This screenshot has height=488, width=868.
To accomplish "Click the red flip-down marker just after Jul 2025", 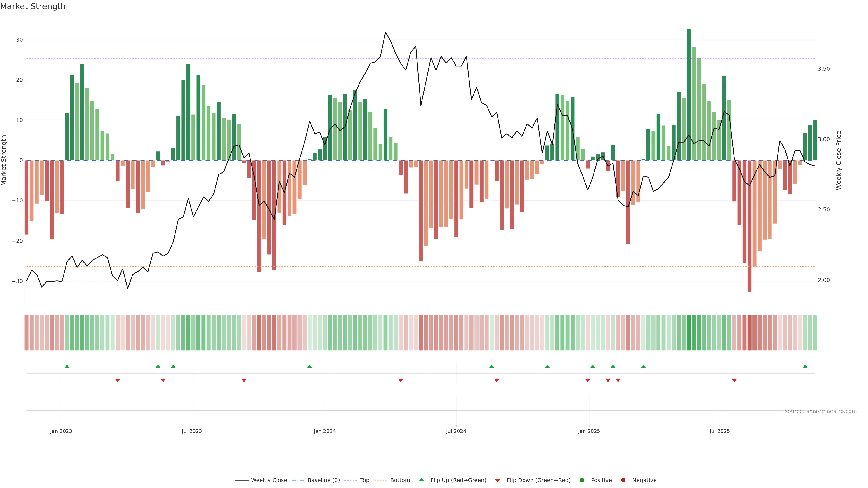I will 734,380.
